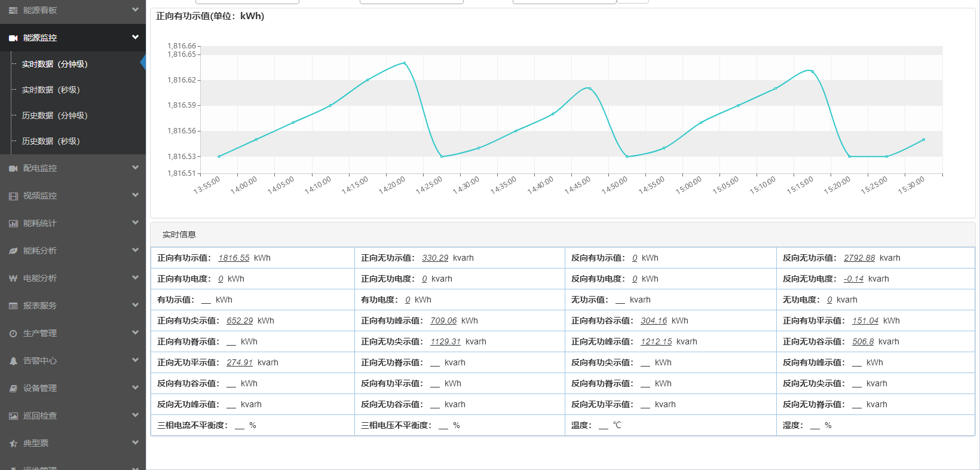Click the star icon beside 典型票
980x470 pixels.
tap(13, 444)
